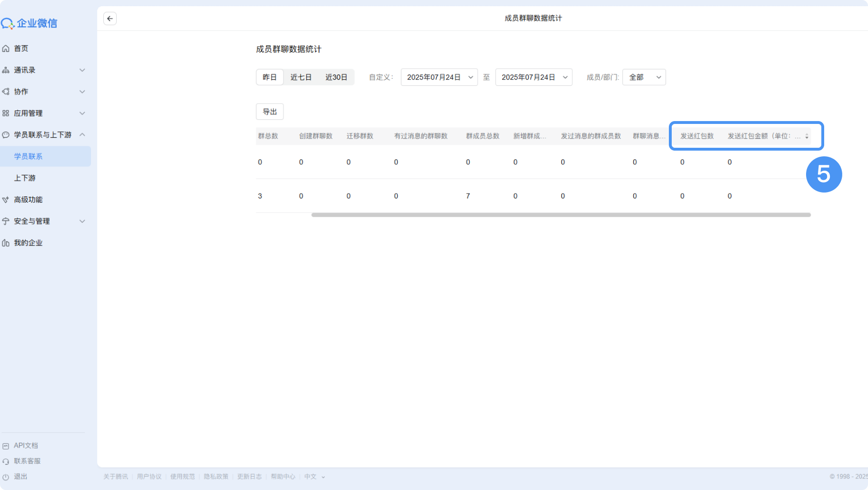Click the 企业微信 logo
Viewport: 868px width, 490px height.
29,23
